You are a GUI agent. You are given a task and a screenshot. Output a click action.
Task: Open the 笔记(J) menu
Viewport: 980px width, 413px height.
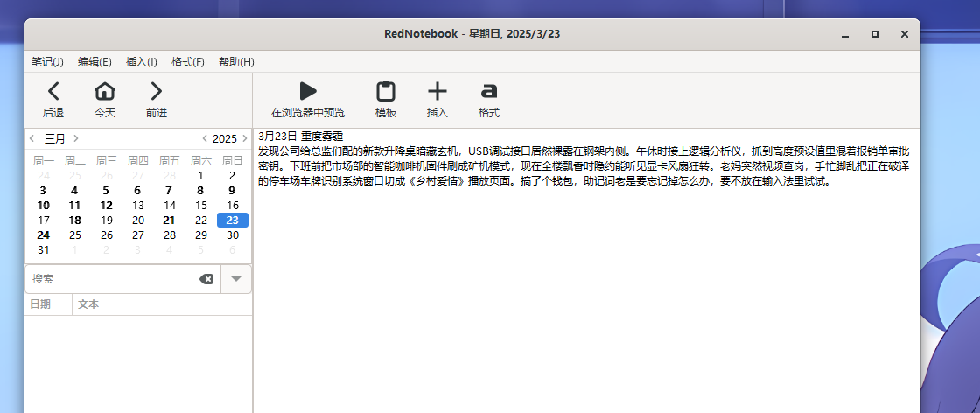pyautogui.click(x=47, y=62)
